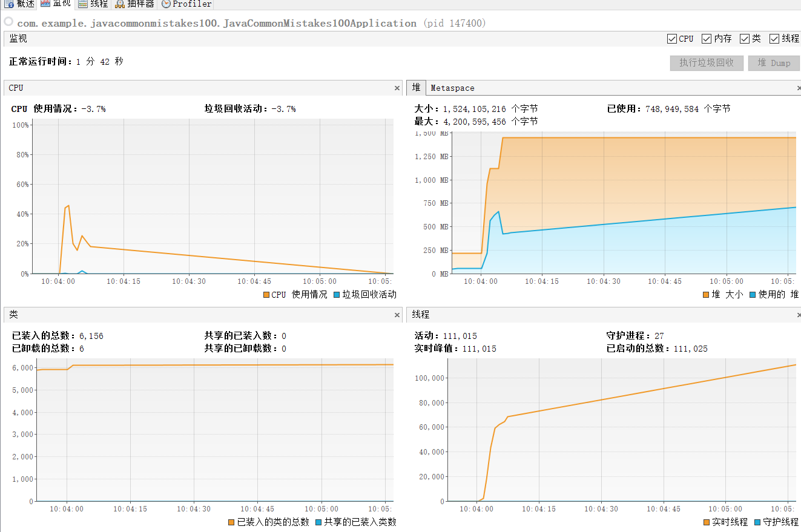Uncheck the 类 checkbox

[744, 39]
